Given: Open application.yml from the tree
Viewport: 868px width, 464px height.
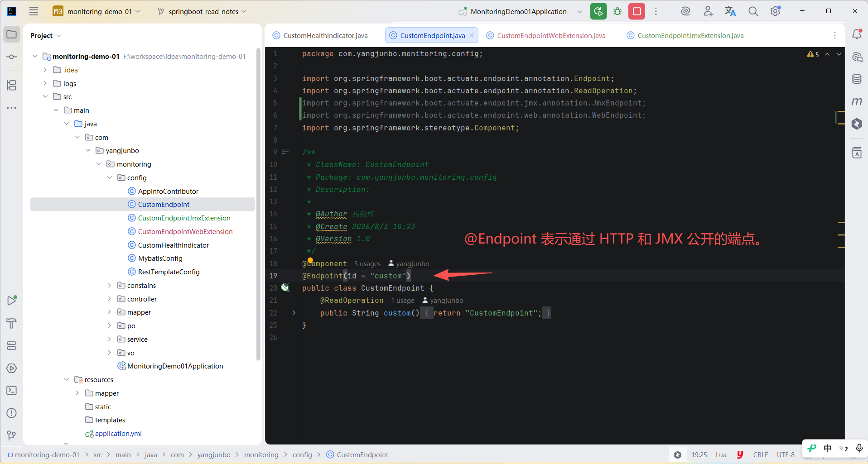Looking at the screenshot, I should pos(118,433).
